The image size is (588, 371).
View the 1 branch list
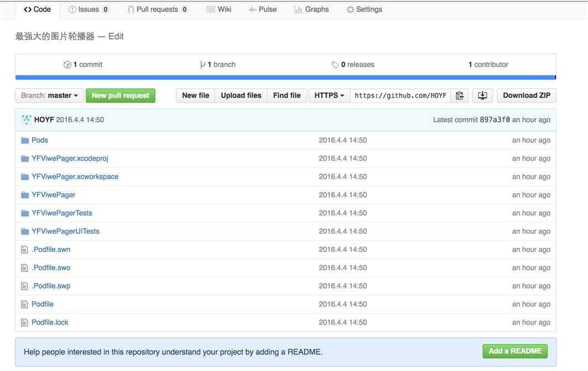coord(218,65)
